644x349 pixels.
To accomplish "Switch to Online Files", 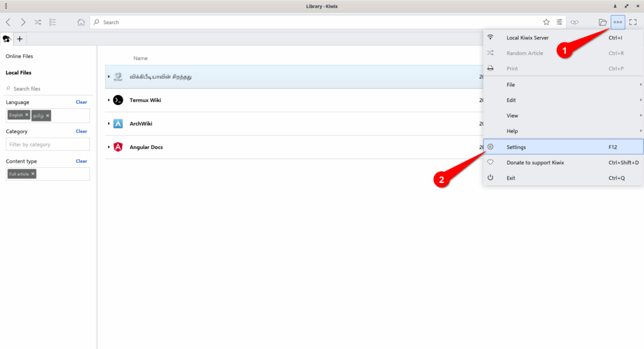I will point(19,56).
